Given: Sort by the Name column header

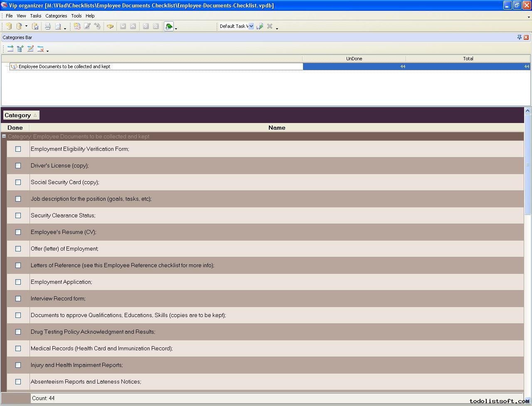Looking at the screenshot, I should point(276,128).
